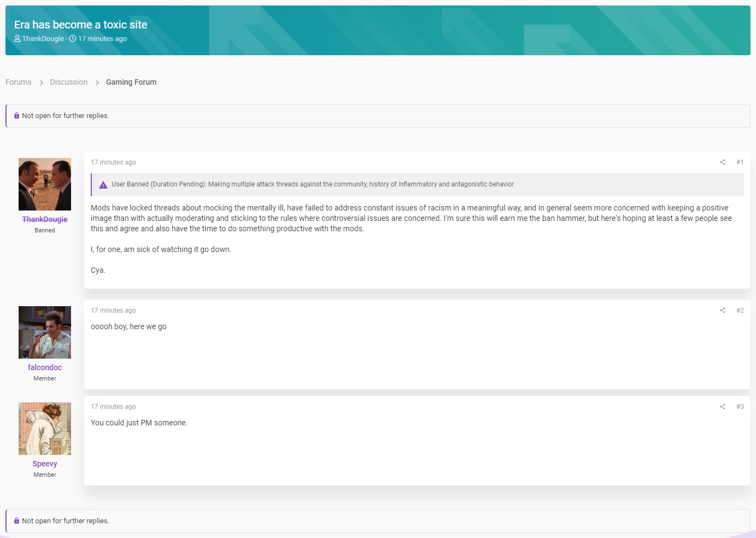
Task: Open ThankDougie author link in thread header
Action: [43, 39]
